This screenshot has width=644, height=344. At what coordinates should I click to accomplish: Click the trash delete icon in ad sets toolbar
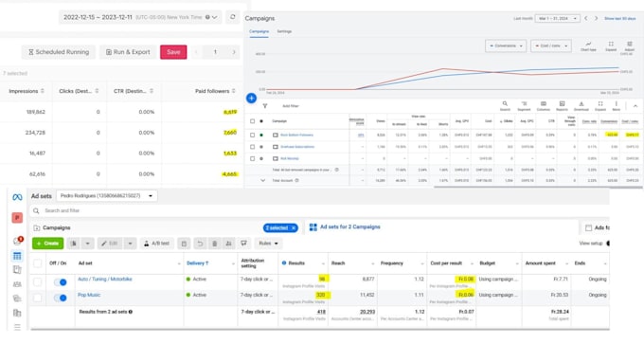(x=214, y=244)
